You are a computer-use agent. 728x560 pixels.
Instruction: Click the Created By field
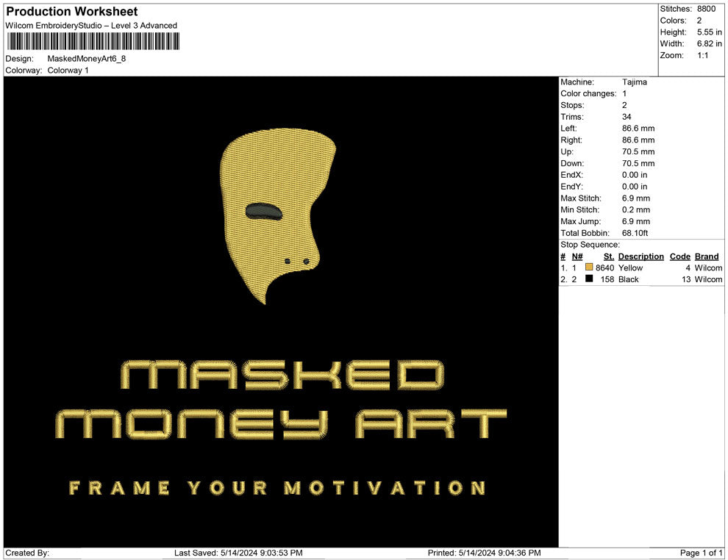click(x=27, y=553)
